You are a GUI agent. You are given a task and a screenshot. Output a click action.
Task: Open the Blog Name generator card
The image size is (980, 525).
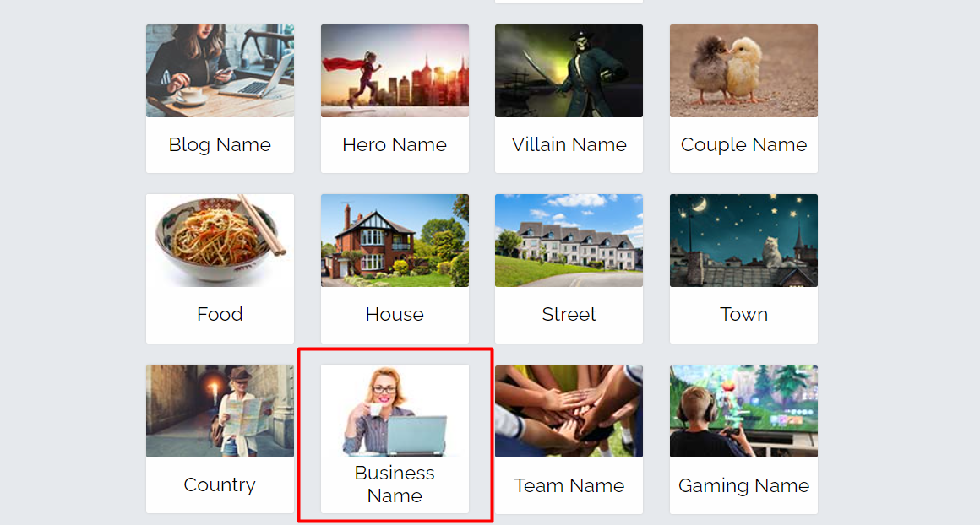220,99
